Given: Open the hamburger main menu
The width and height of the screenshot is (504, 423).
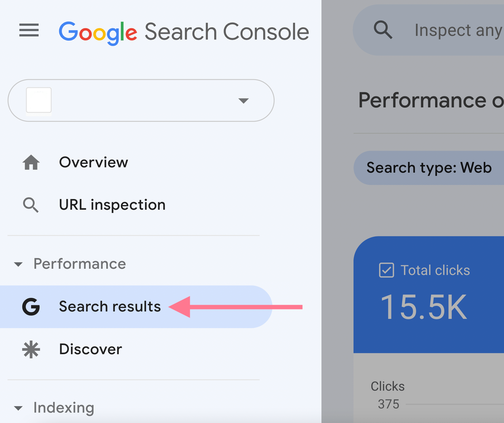Looking at the screenshot, I should pos(29,30).
